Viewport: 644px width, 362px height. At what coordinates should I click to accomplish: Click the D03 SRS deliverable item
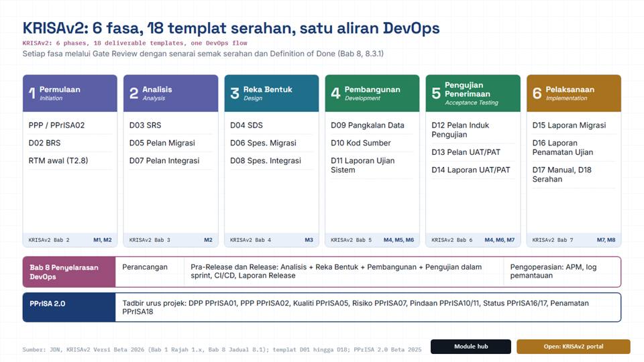tap(170, 125)
